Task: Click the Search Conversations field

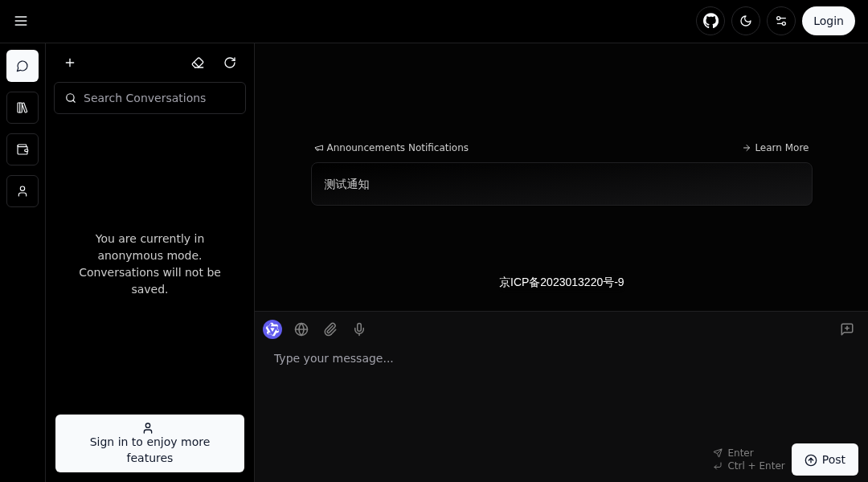Action: pyautogui.click(x=149, y=98)
